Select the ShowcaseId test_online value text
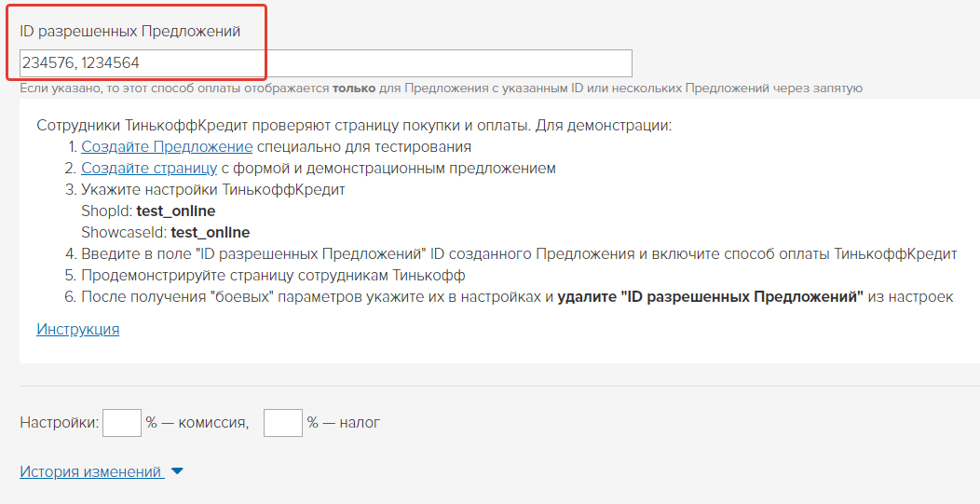 [210, 233]
